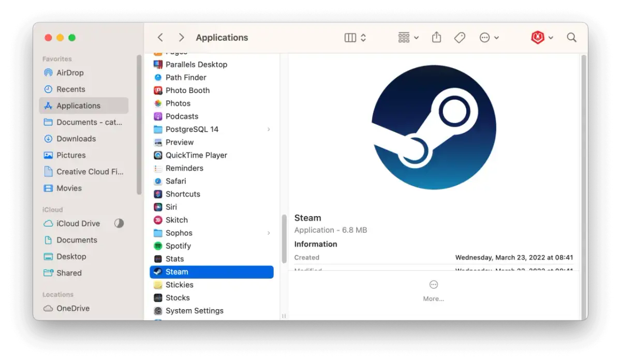621x364 pixels.
Task: Select iCloud Drive in the sidebar
Action: (78, 223)
